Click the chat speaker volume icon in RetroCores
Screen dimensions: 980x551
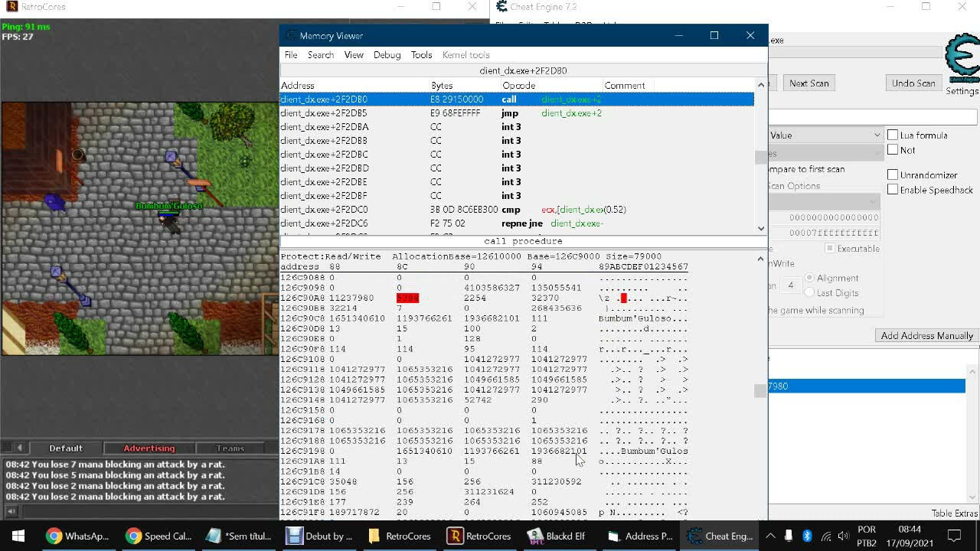(11, 511)
